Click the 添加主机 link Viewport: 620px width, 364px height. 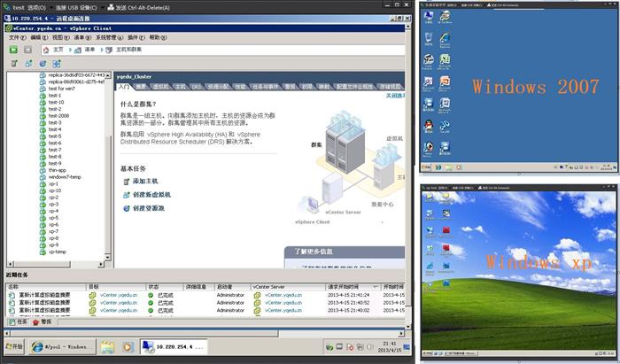point(145,182)
